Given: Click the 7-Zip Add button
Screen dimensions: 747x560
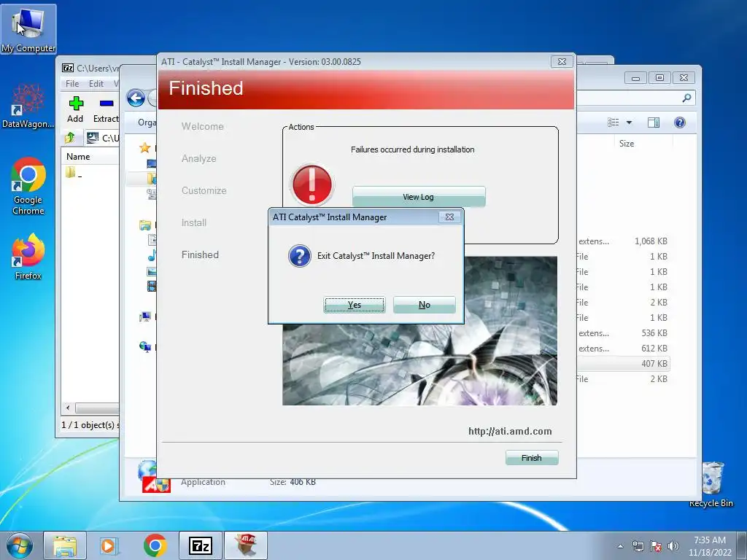Looking at the screenshot, I should pos(75,109).
